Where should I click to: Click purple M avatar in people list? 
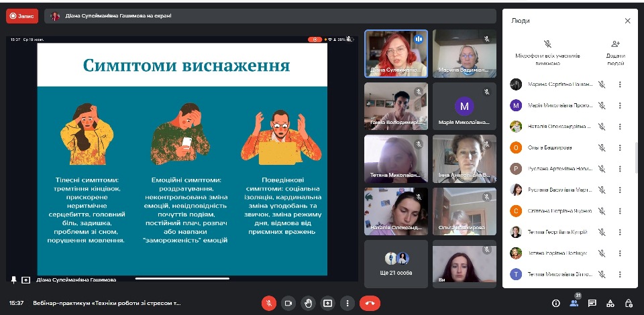(x=516, y=105)
